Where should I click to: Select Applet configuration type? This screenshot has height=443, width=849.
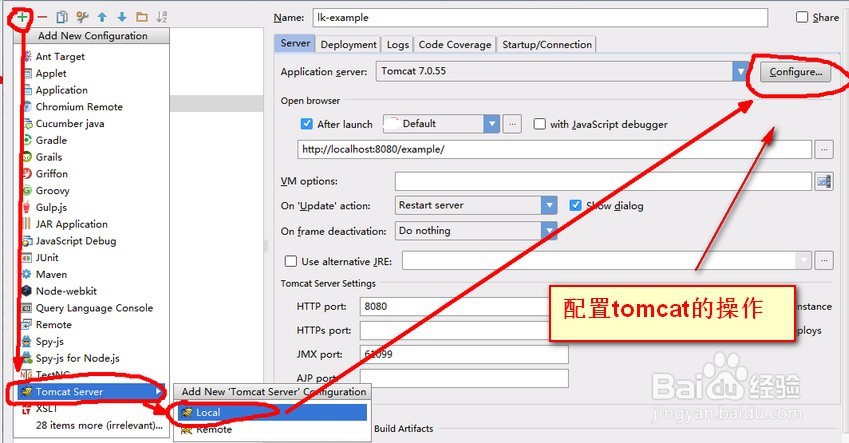51,73
